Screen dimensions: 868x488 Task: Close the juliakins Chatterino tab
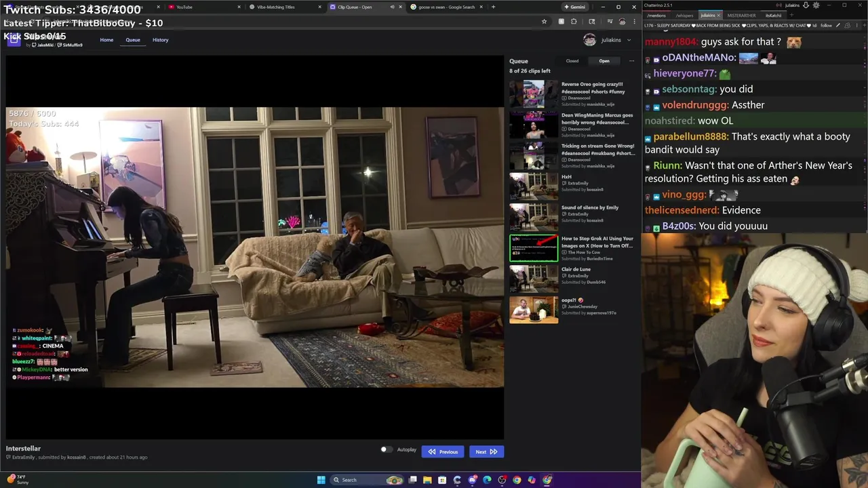pos(719,16)
